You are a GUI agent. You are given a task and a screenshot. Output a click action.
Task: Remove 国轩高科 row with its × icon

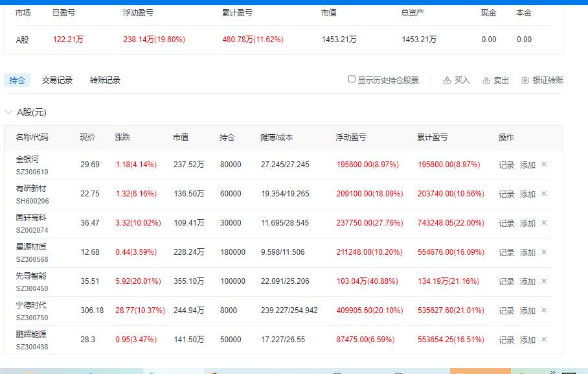(544, 223)
